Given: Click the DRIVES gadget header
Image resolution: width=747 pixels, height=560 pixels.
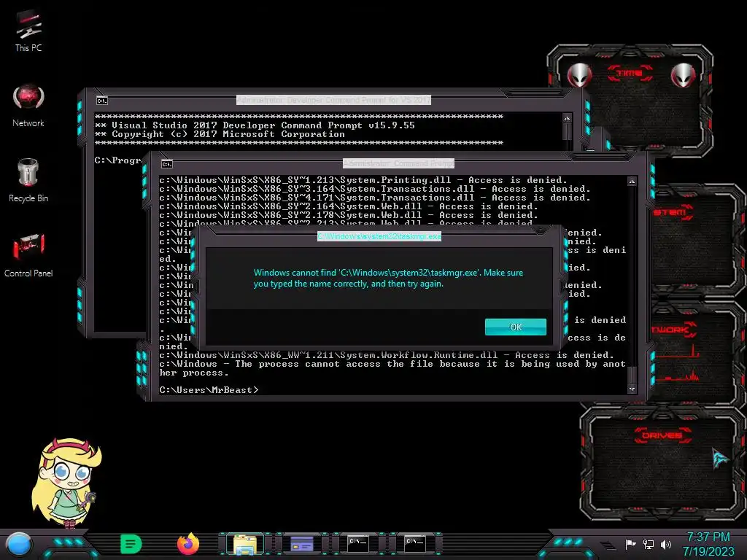Looking at the screenshot, I should (x=662, y=435).
